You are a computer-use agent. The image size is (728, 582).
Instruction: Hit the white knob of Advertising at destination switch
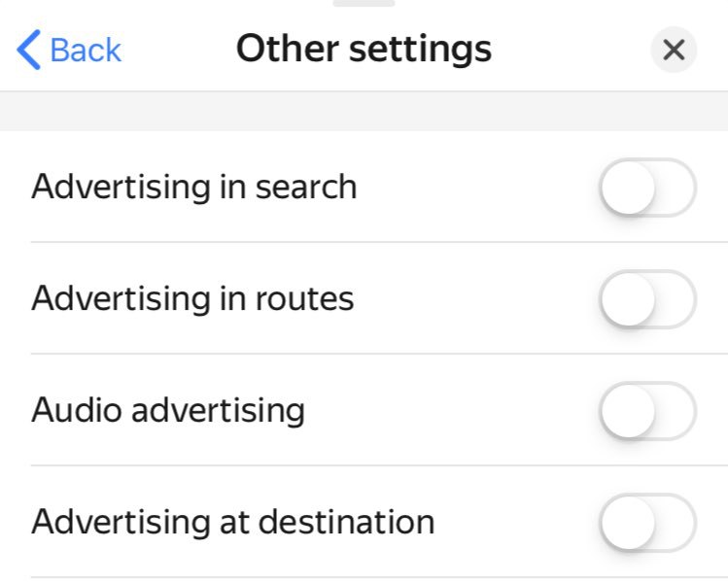point(628,522)
